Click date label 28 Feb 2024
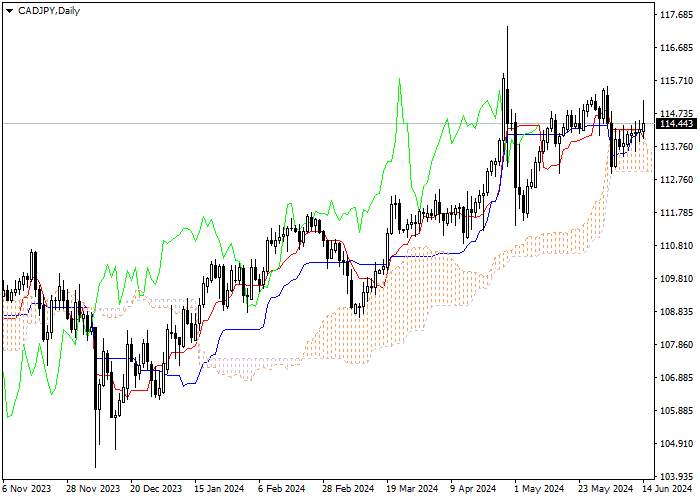 coord(348,489)
